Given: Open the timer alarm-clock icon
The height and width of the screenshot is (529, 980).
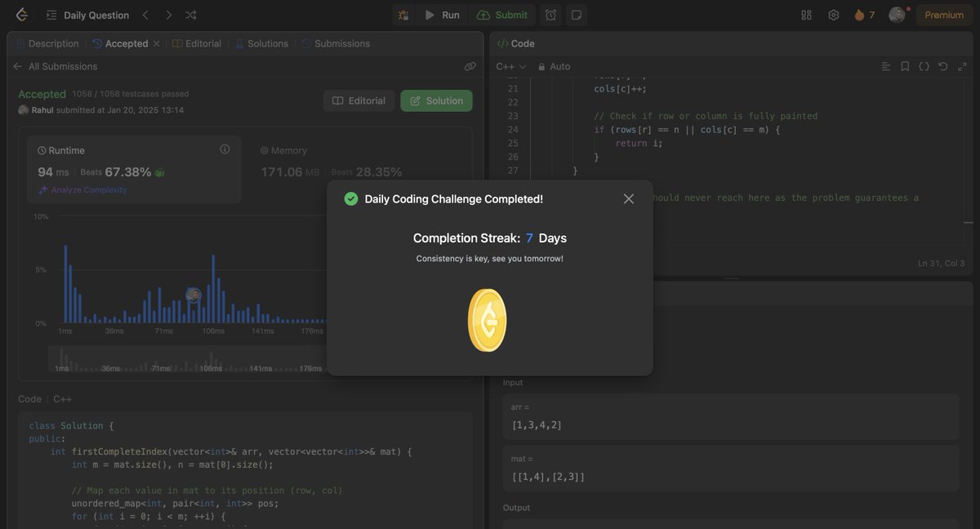Looking at the screenshot, I should point(551,15).
